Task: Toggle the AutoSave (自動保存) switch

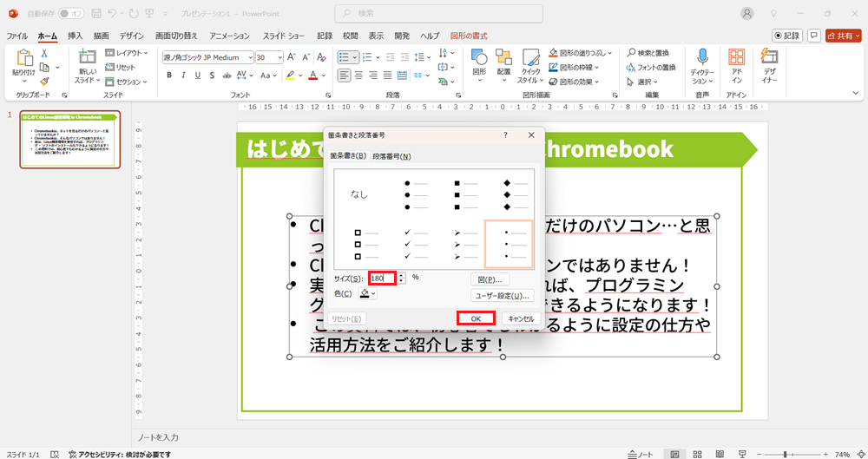Action: [71, 13]
